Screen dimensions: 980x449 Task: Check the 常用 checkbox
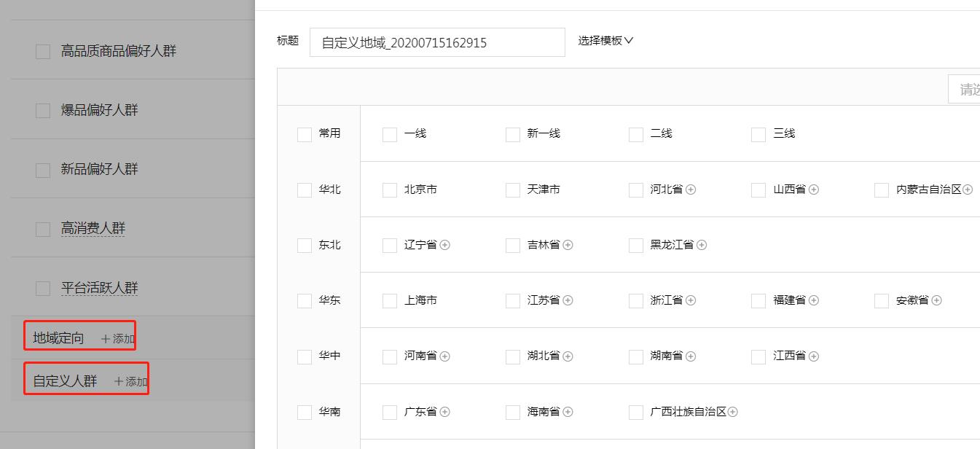[x=305, y=133]
